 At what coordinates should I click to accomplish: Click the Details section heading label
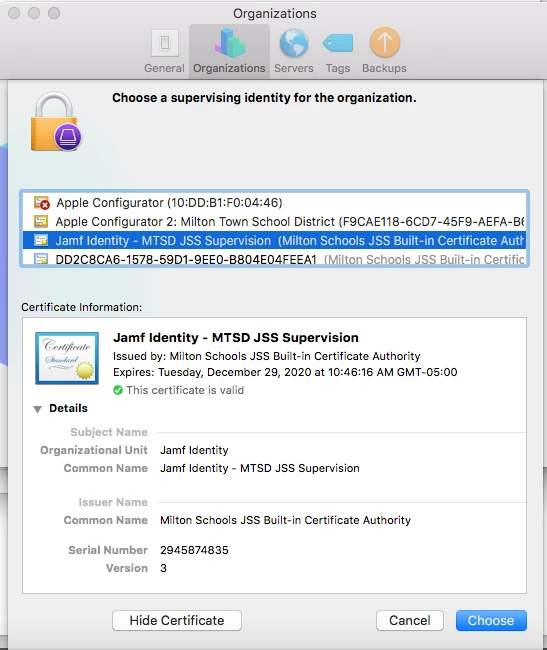(68, 408)
